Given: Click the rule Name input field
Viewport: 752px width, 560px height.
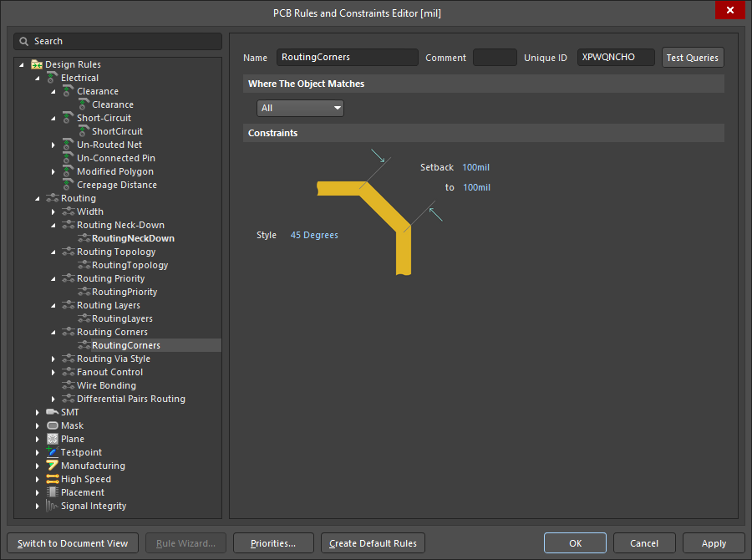Looking at the screenshot, I should [348, 57].
